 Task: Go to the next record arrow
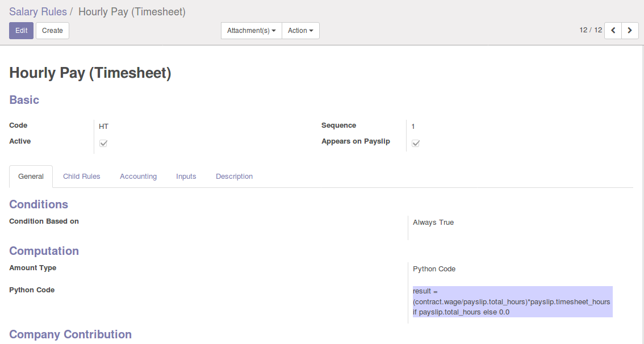click(x=630, y=31)
